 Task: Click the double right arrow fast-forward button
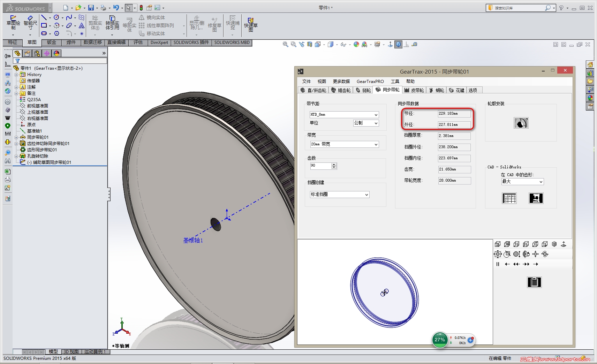(x=526, y=264)
